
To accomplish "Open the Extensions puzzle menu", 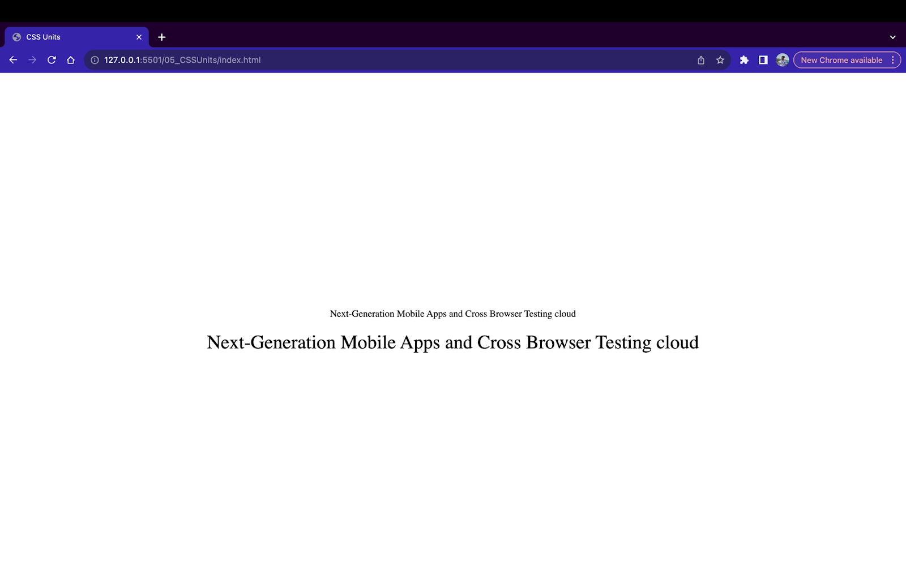I will tap(744, 60).
